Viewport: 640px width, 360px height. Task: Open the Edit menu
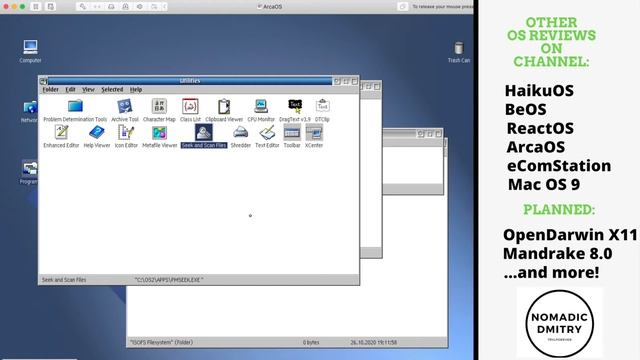coord(70,89)
